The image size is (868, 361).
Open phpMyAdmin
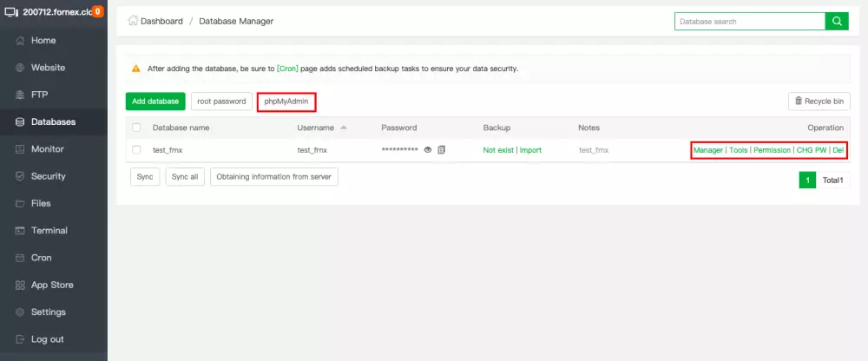point(286,102)
